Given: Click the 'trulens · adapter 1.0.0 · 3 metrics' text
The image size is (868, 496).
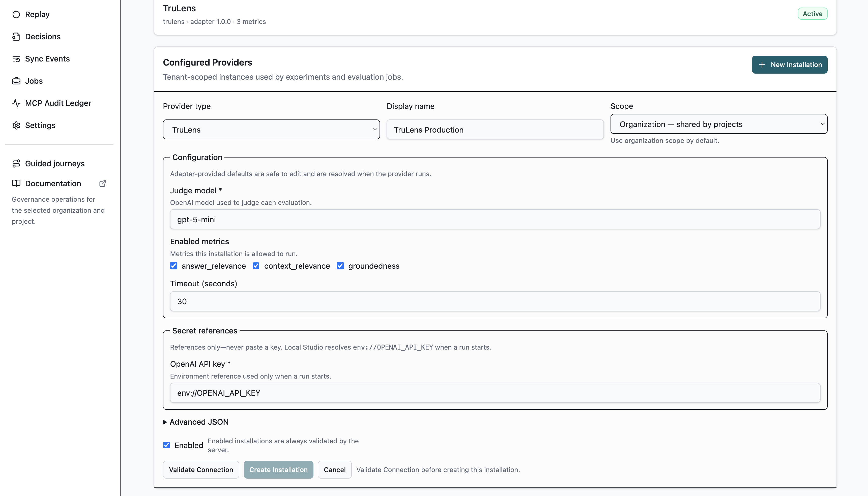Looking at the screenshot, I should 214,21.
